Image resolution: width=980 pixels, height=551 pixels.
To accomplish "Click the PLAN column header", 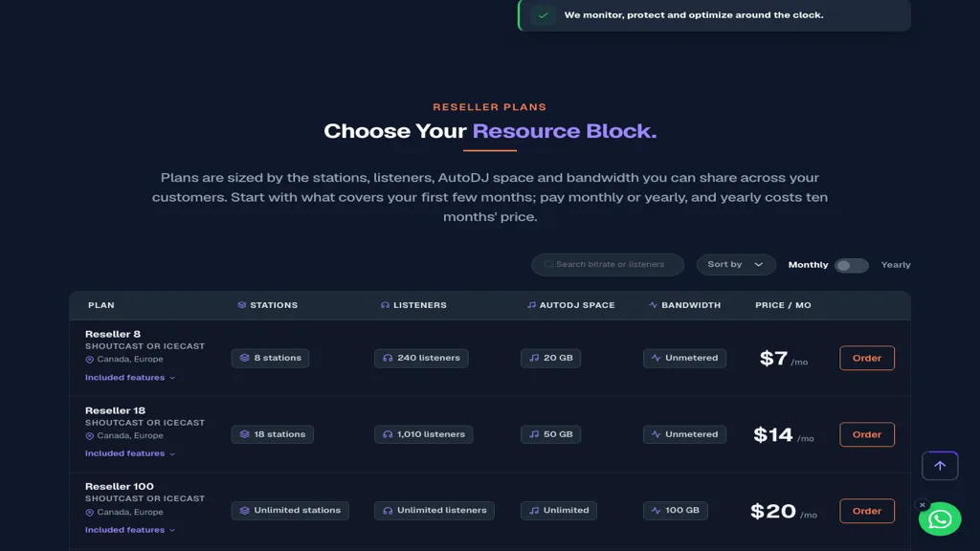I will 101,305.
